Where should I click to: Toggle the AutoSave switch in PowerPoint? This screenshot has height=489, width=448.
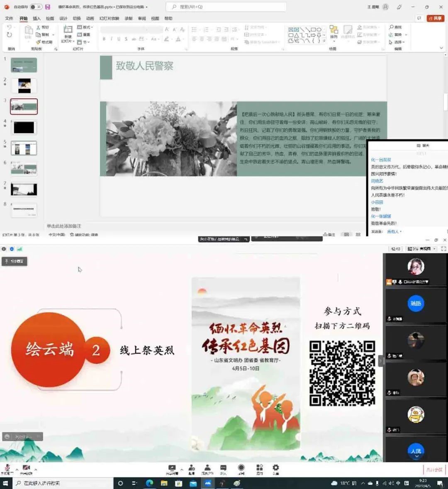point(36,7)
